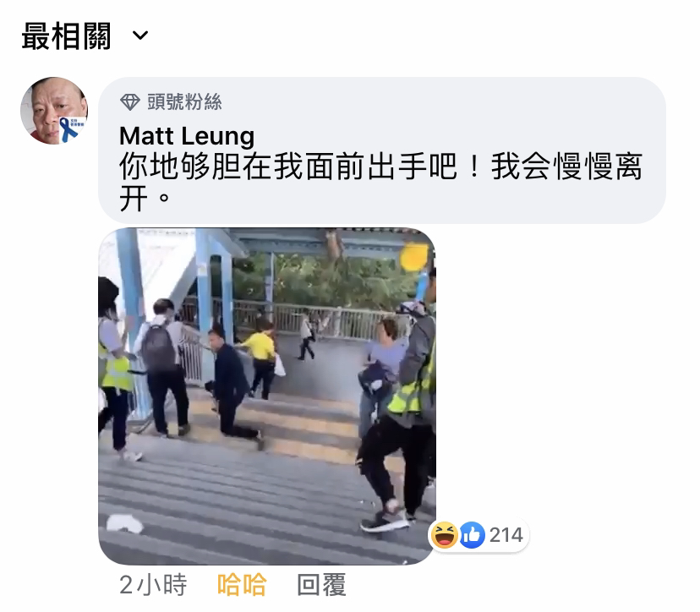700x612 pixels.
Task: Click the yellow circle sticker in video
Action: click(x=414, y=257)
